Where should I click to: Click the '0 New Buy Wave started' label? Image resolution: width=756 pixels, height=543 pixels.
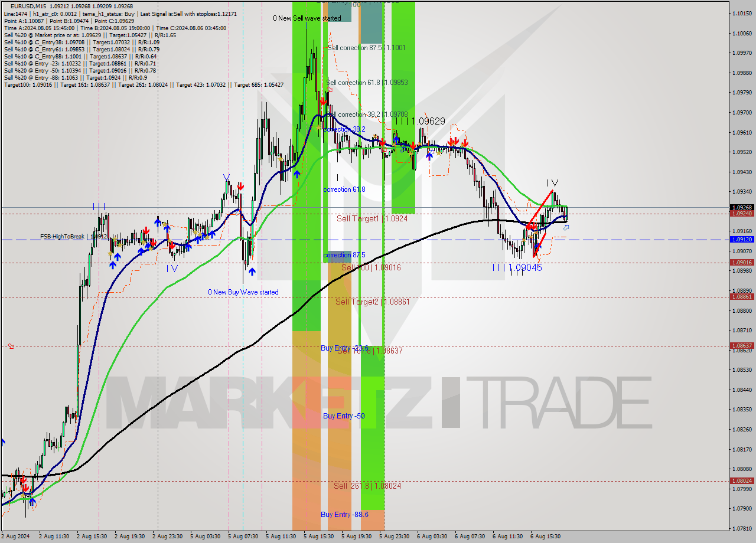tap(243, 292)
